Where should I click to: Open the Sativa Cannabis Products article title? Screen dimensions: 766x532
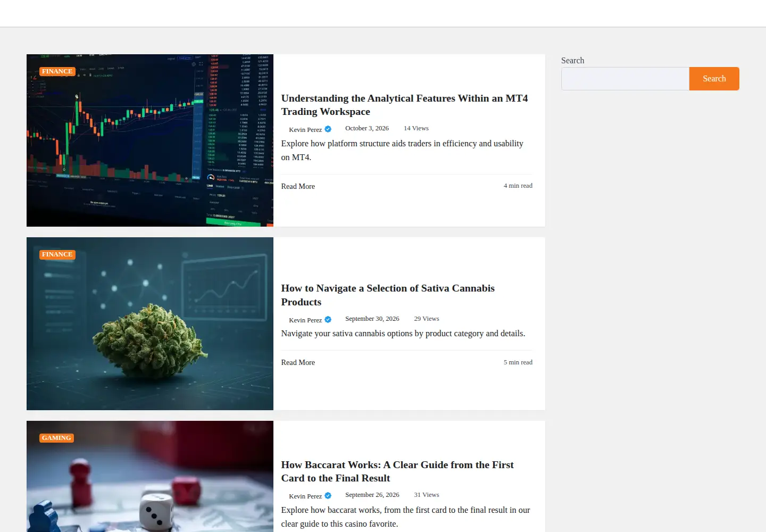pyautogui.click(x=388, y=295)
